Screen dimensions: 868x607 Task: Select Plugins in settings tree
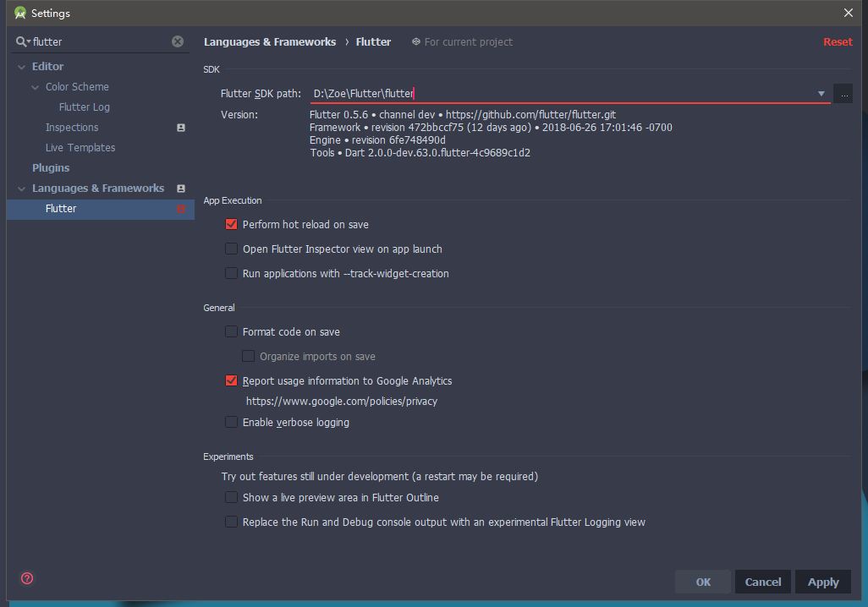click(x=51, y=167)
